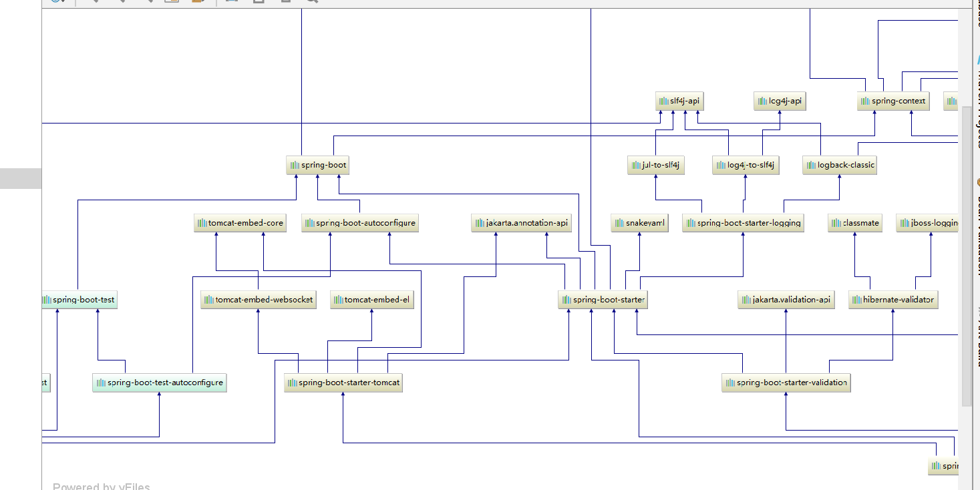This screenshot has height=490, width=980.
Task: Select the snakeyaml dependency node
Action: [x=640, y=223]
